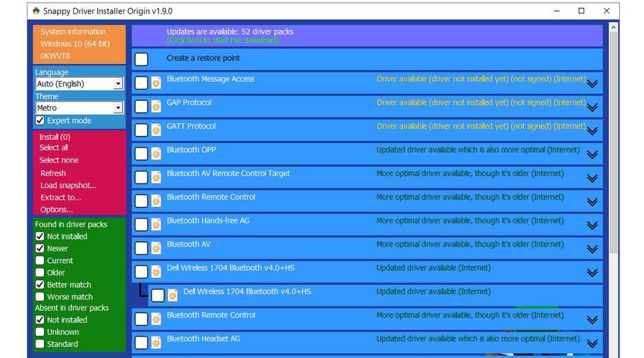The width and height of the screenshot is (644, 358).
Task: Click the 0KWVT8 model text
Action: (x=55, y=56)
